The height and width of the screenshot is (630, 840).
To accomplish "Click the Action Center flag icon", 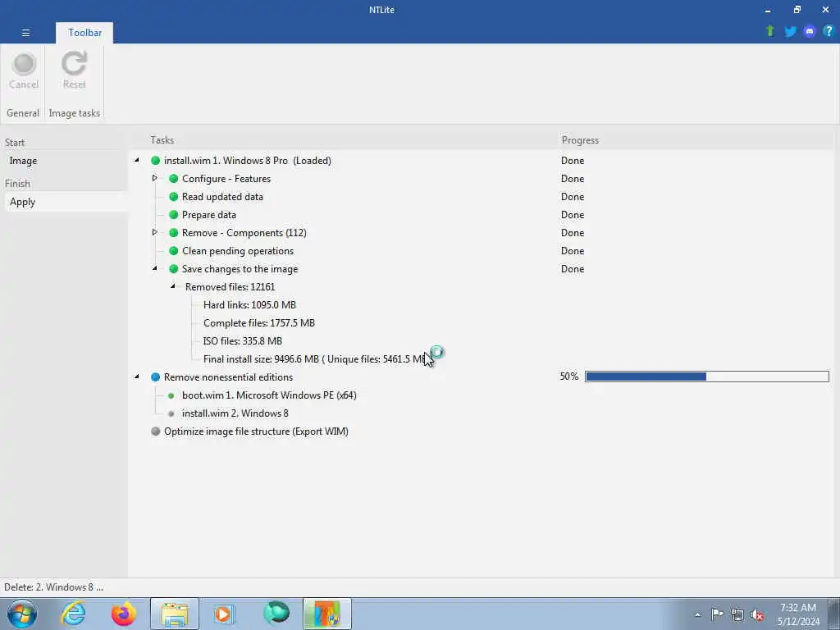I will [717, 614].
